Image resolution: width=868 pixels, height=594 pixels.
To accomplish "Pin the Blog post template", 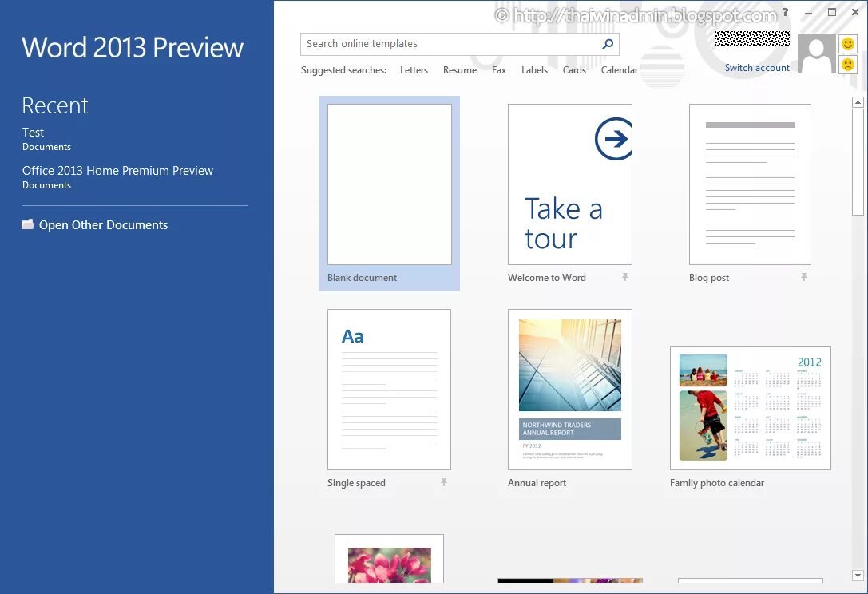I will coord(804,277).
